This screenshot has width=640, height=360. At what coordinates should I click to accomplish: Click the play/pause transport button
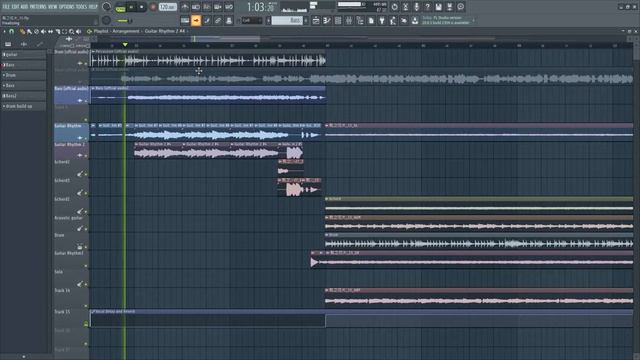[x=131, y=7]
